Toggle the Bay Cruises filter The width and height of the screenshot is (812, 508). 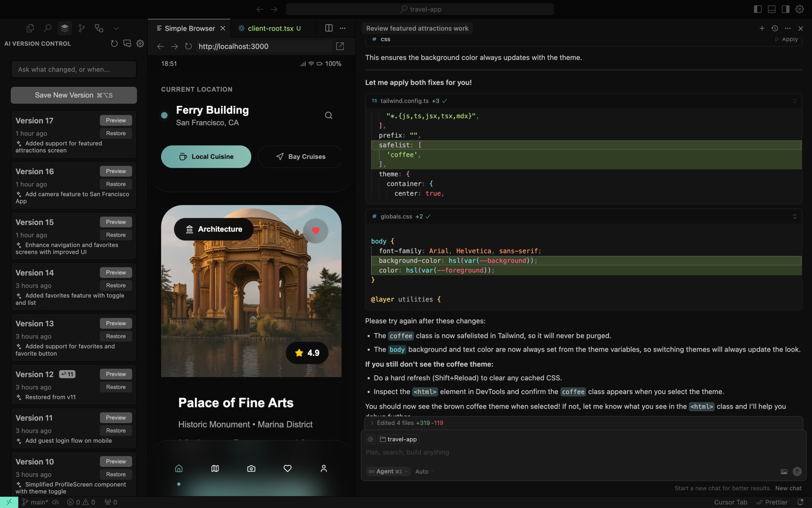click(300, 156)
